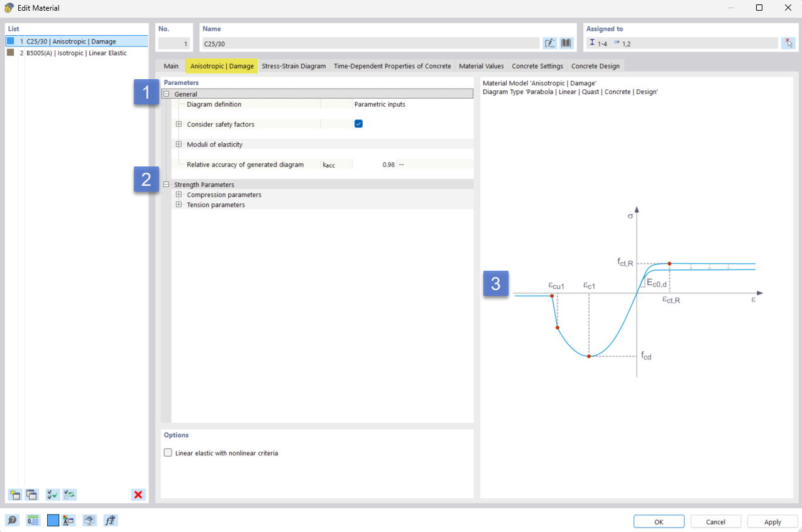The height and width of the screenshot is (532, 802).
Task: Adjust decimal places display settings
Action: coord(32,520)
